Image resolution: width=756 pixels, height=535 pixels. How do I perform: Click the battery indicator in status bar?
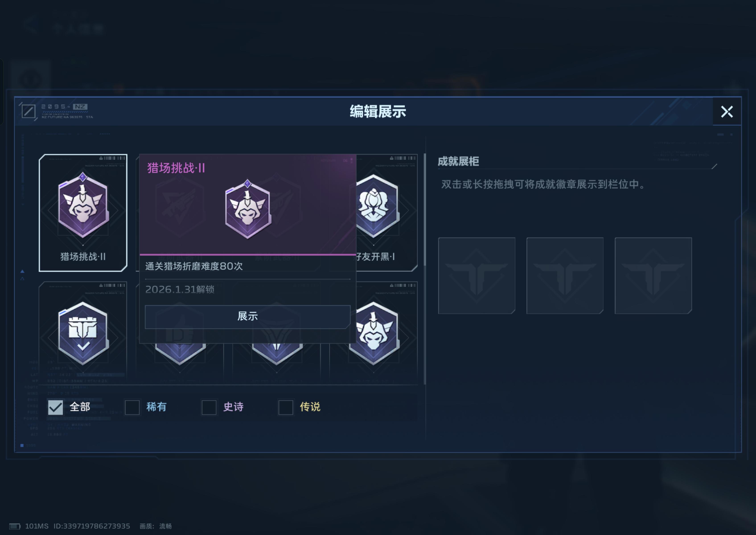point(14,526)
